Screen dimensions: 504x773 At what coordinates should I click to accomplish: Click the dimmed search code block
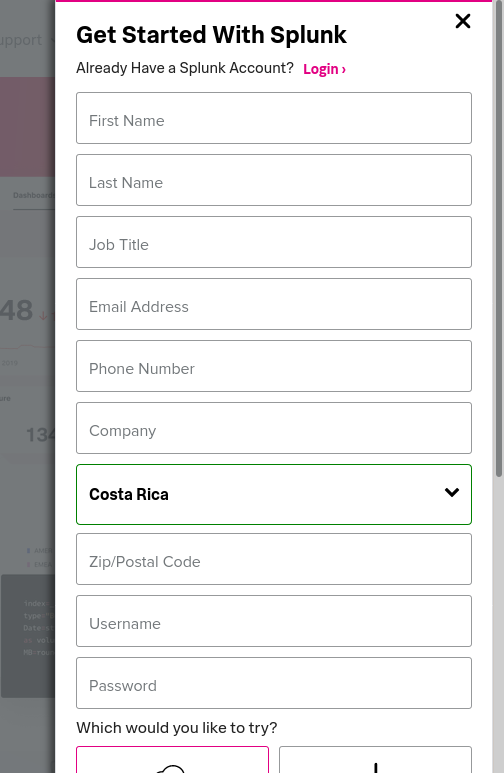[x=28, y=636]
